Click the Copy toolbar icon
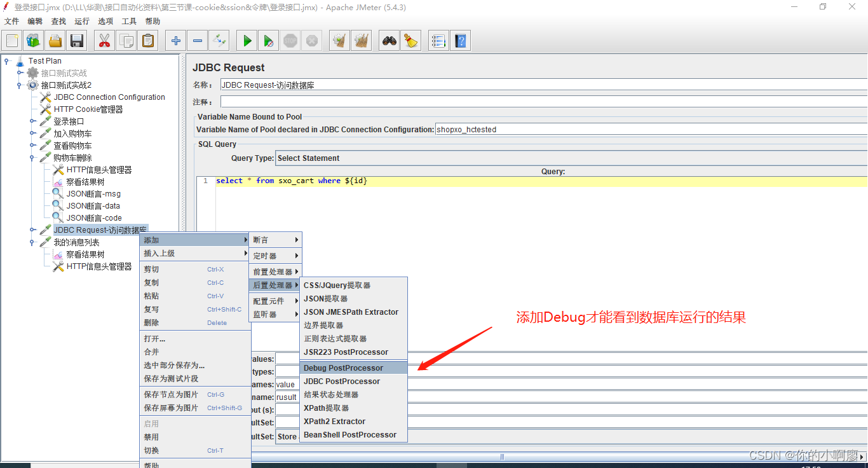Screen dimensions: 868x468 (126, 41)
